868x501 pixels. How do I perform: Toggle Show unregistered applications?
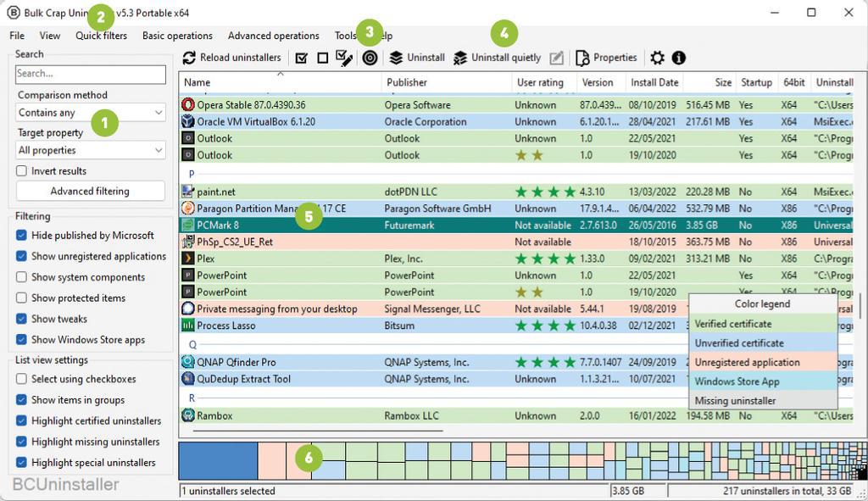pyautogui.click(x=21, y=256)
